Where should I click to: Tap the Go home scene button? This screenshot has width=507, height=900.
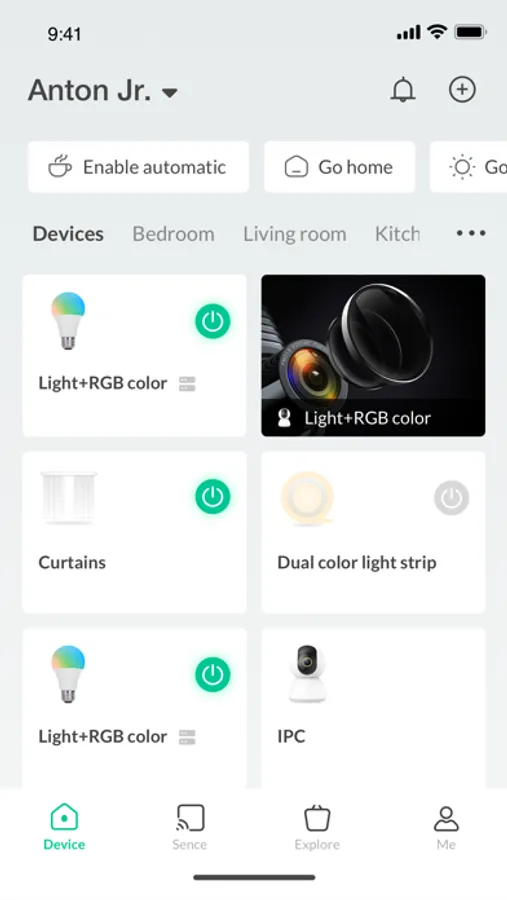(x=339, y=167)
